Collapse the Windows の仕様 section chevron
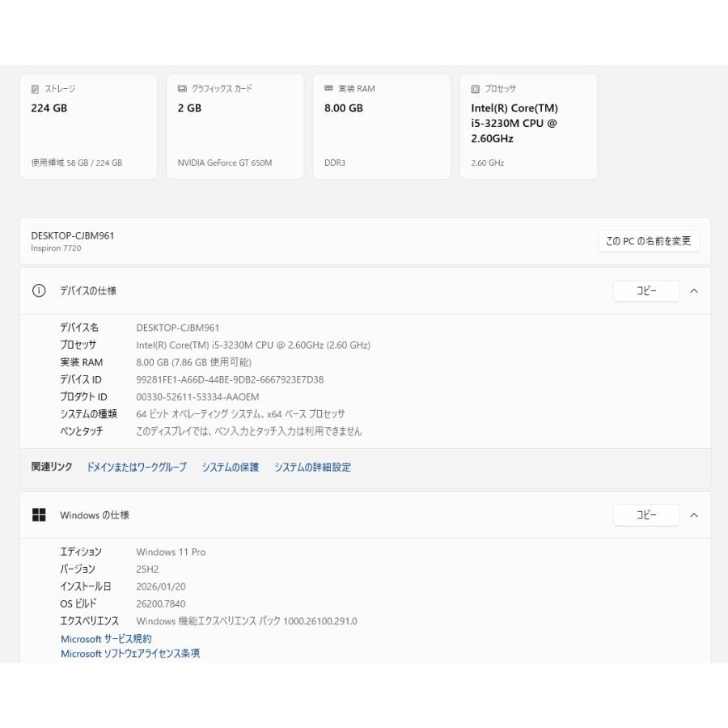The width and height of the screenshot is (728, 728). click(x=694, y=515)
